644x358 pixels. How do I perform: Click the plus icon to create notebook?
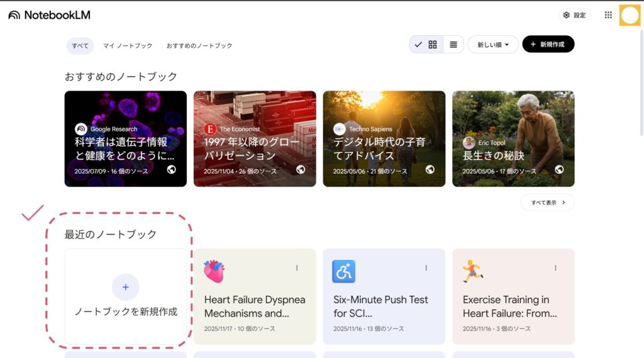(125, 287)
